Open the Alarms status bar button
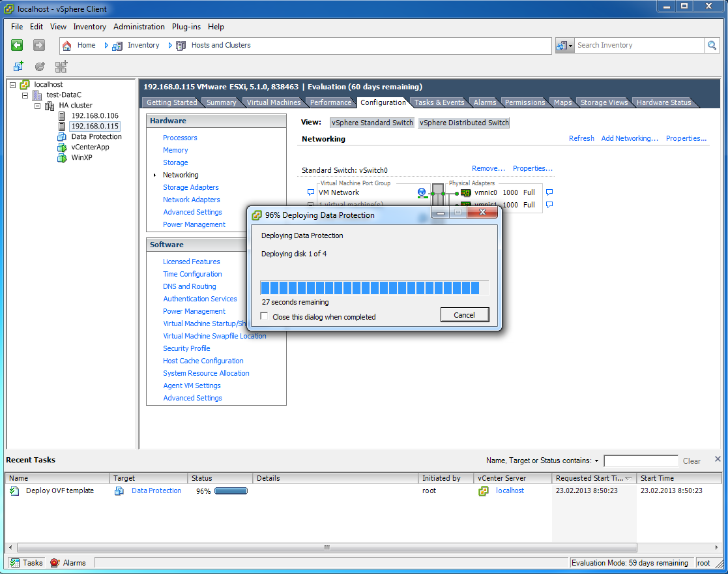 pos(68,563)
